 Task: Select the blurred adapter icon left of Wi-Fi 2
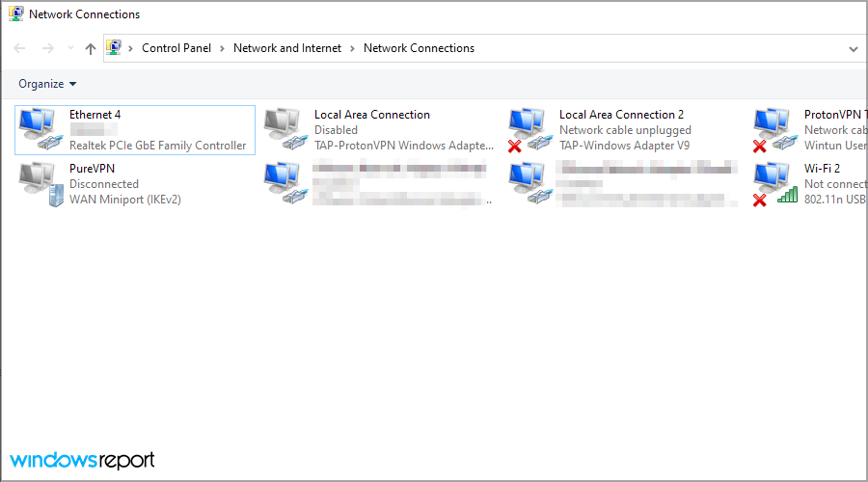530,183
